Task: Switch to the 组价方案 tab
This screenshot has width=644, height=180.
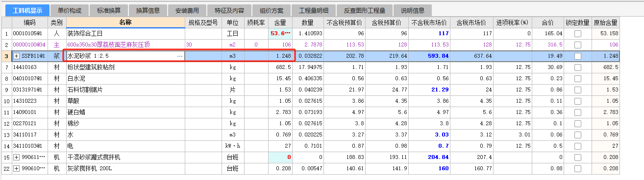Action: tap(271, 10)
